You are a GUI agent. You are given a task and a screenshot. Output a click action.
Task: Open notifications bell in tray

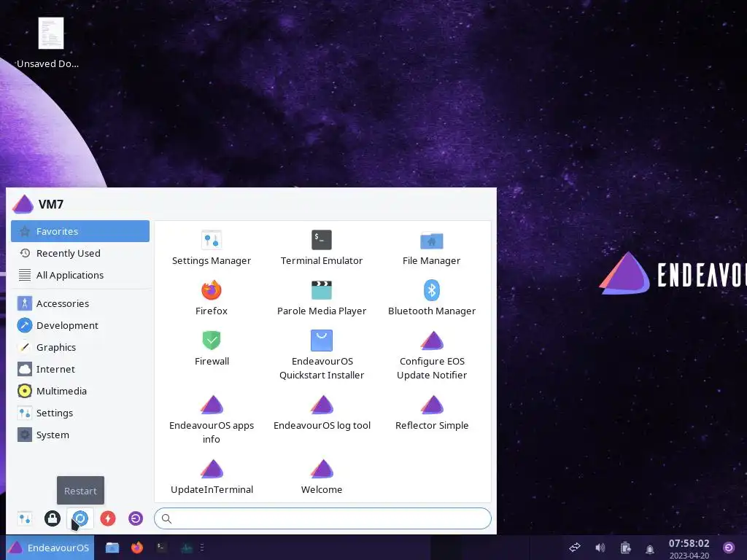pyautogui.click(x=650, y=548)
